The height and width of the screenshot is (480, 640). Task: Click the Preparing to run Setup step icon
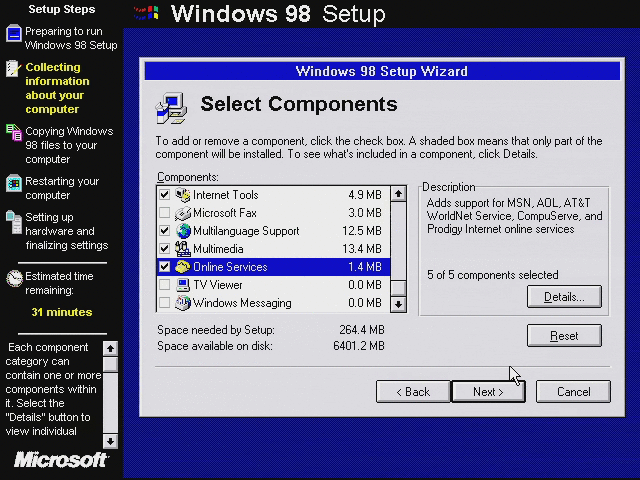point(13,33)
